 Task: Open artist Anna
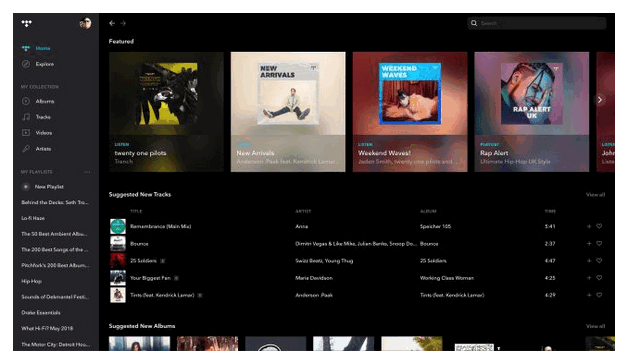point(302,226)
